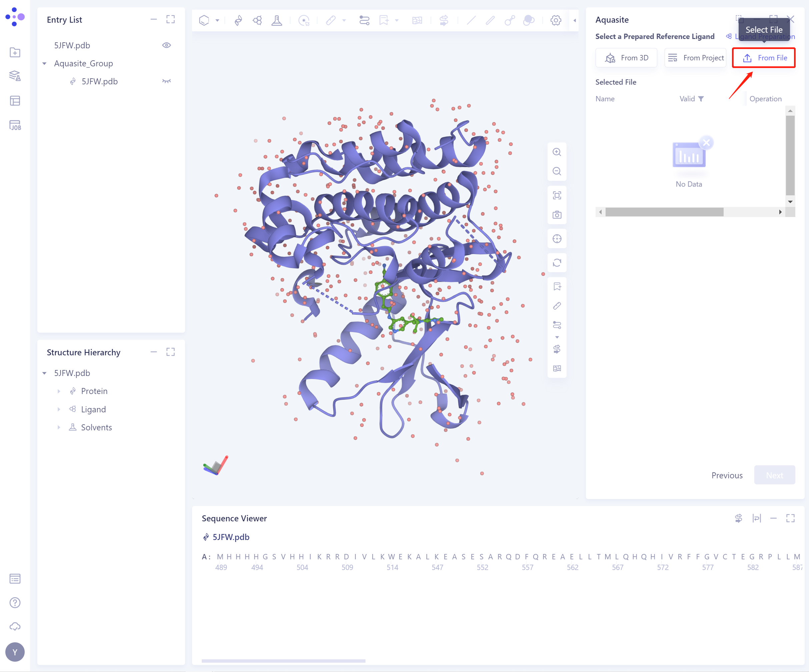809x672 pixels.
Task: Open settings gear in top toolbar
Action: click(x=555, y=20)
